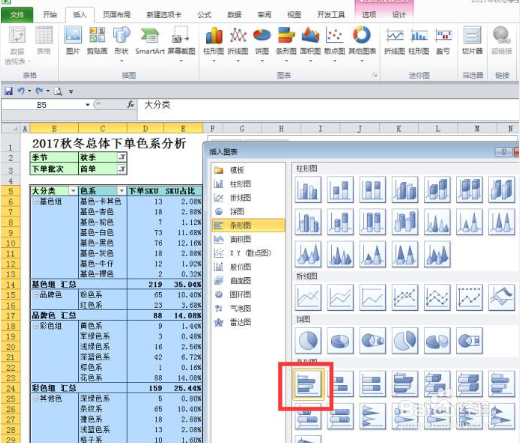This screenshot has width=521, height=443.
Task: Switch to the 公式 (Formulas) tab
Action: 204,15
